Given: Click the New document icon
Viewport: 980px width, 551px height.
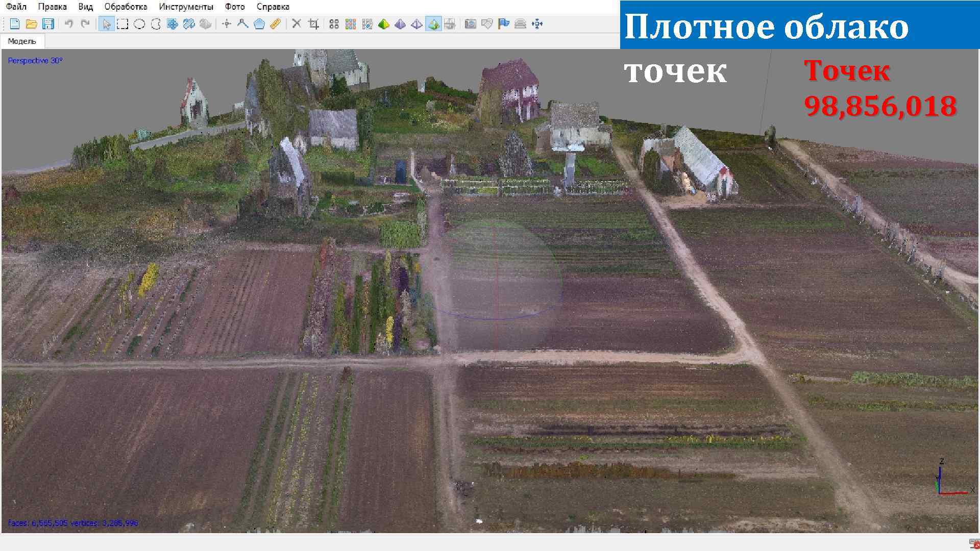Looking at the screenshot, I should (15, 24).
